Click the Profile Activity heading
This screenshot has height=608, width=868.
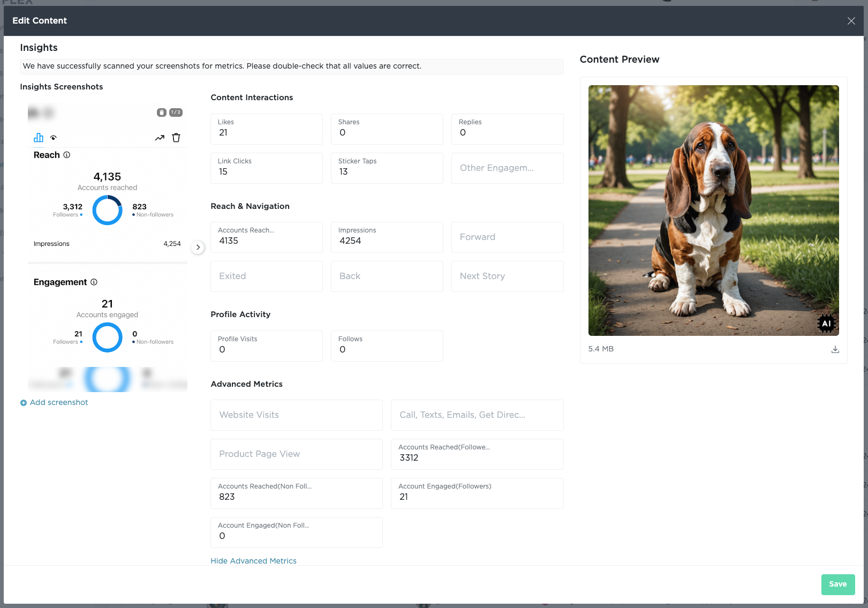(x=240, y=314)
